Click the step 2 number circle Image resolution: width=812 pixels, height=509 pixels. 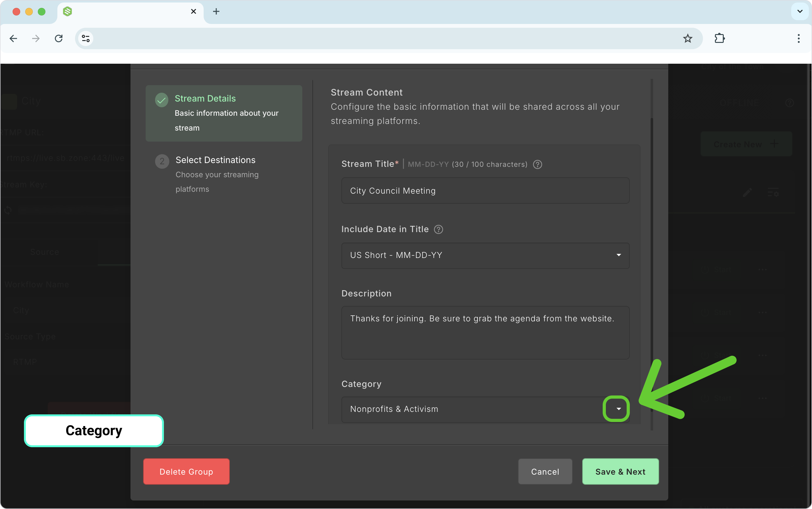(162, 161)
